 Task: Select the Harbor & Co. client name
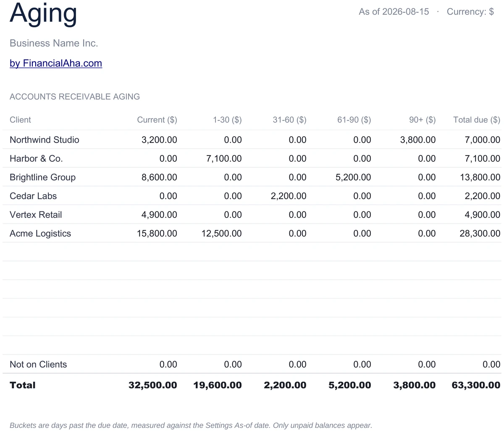tap(36, 159)
